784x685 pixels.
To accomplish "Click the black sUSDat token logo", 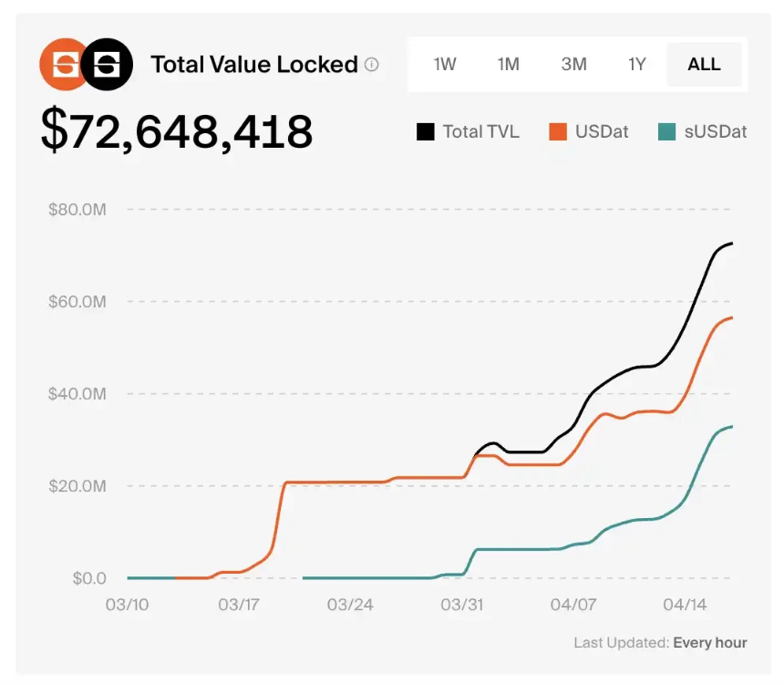I will click(x=108, y=65).
